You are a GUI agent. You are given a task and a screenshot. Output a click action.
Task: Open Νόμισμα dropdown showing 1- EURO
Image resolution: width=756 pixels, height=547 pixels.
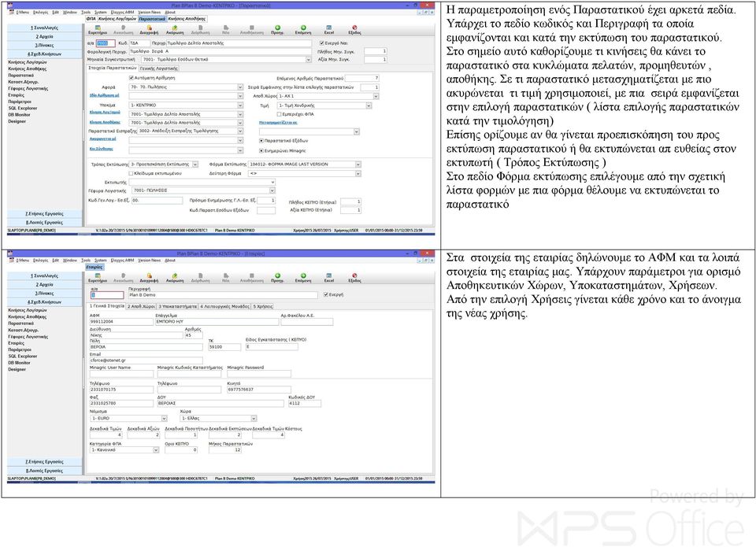(164, 419)
